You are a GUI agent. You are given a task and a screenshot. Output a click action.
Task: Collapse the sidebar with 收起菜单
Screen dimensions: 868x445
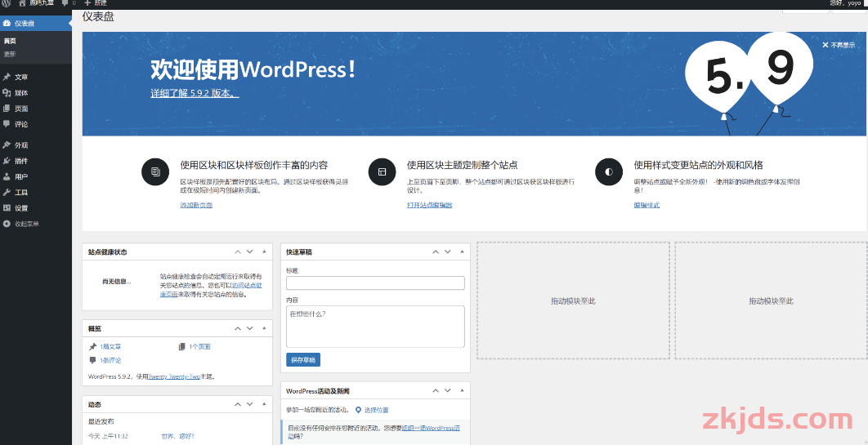(36, 224)
